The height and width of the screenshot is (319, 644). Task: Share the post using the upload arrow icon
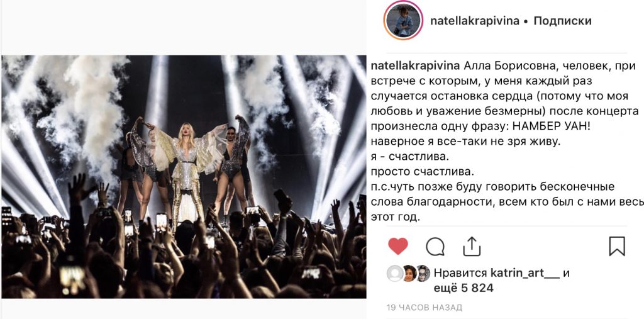[x=472, y=246]
